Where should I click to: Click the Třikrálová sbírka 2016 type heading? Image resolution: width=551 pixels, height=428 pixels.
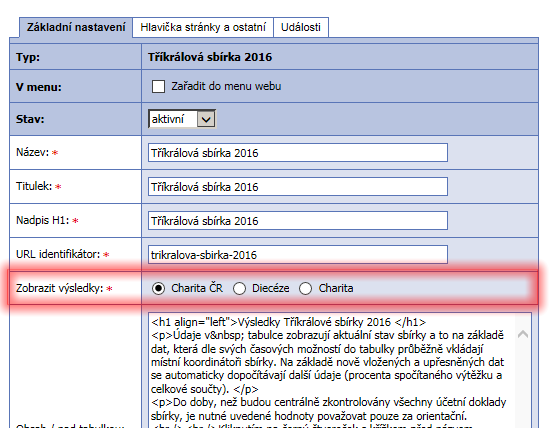(x=210, y=57)
